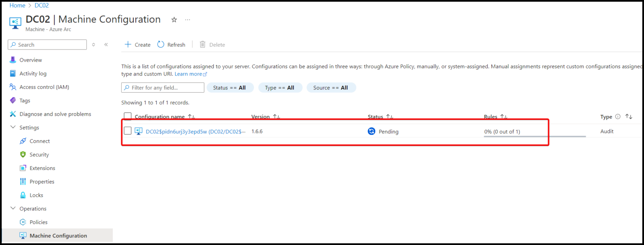Open Policies under Operations

(38, 222)
